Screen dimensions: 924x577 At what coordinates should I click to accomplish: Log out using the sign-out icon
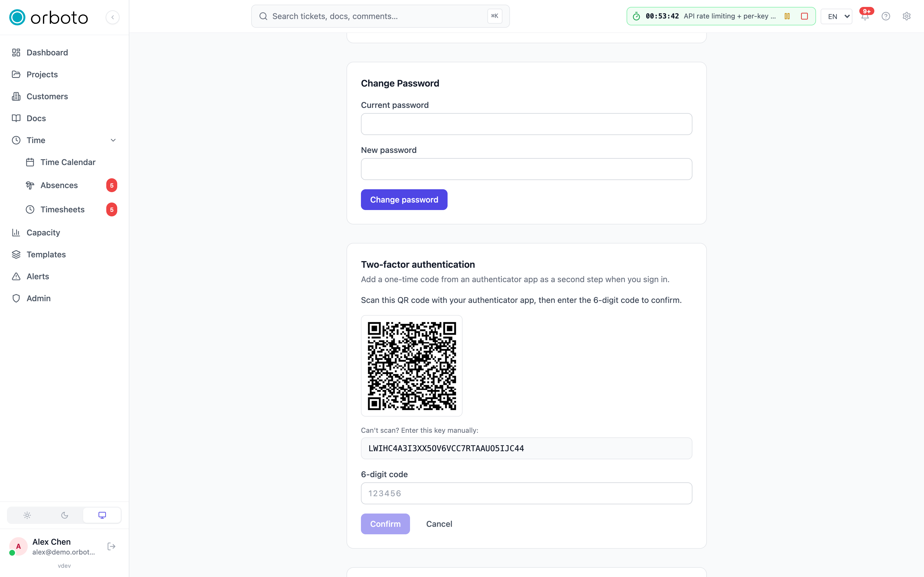(111, 546)
